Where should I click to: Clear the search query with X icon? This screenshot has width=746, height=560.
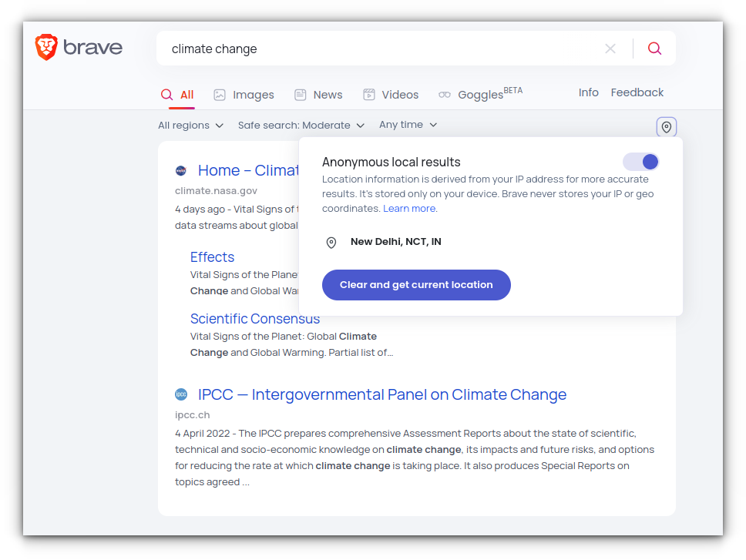coord(610,49)
